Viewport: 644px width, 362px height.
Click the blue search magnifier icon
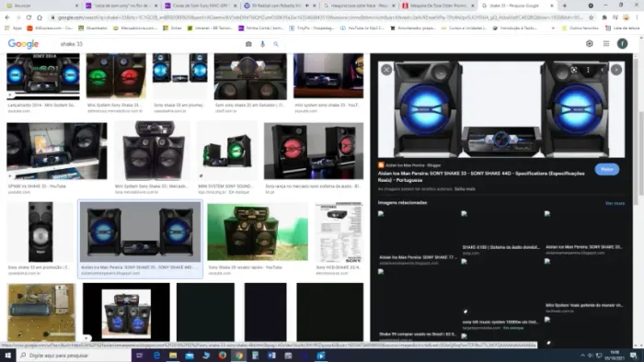(x=276, y=44)
